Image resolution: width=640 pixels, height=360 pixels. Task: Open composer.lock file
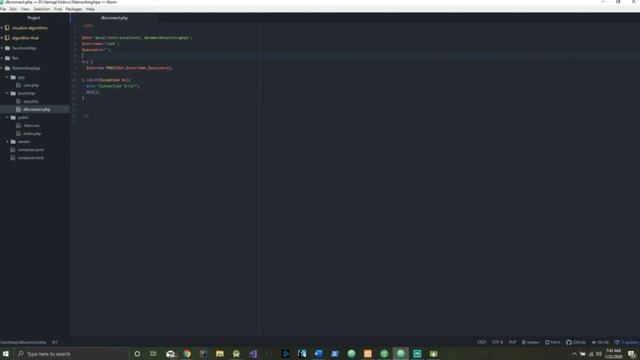(31, 158)
